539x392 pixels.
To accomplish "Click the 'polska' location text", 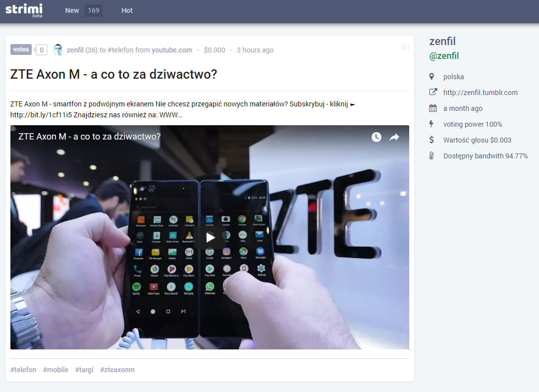I will tap(453, 77).
